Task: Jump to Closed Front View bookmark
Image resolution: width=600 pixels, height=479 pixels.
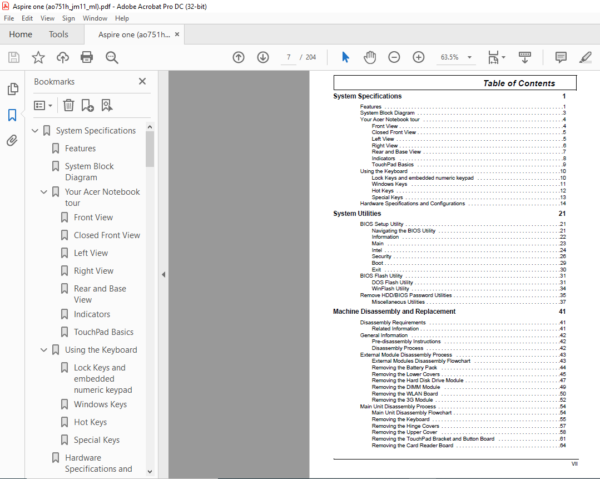Action: (107, 235)
